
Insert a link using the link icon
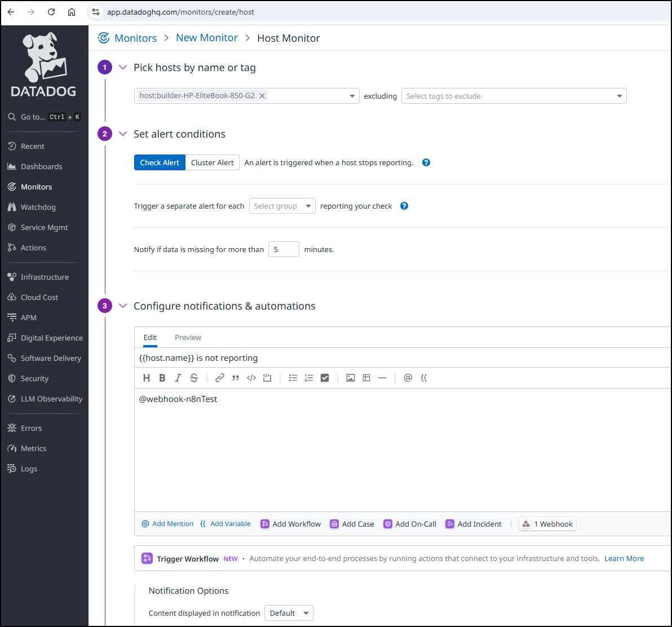pos(220,378)
